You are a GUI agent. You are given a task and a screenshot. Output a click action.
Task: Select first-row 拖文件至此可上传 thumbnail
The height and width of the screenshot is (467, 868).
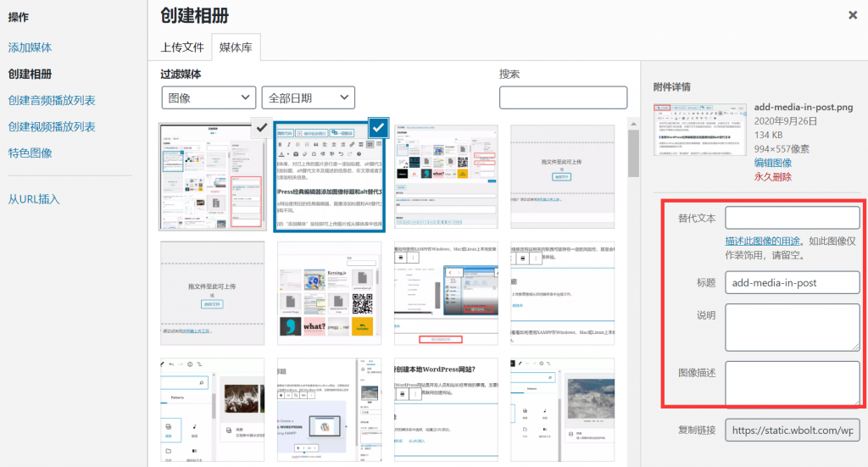[563, 176]
